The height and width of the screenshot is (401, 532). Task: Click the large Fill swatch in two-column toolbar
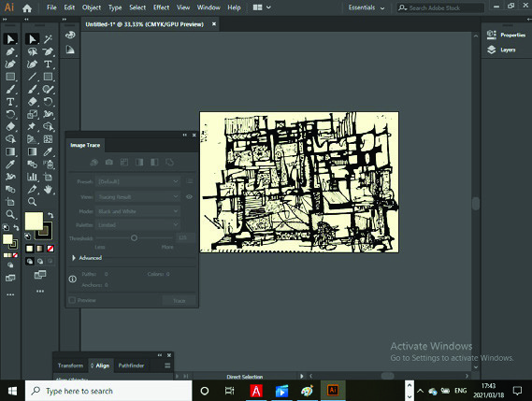click(x=34, y=221)
